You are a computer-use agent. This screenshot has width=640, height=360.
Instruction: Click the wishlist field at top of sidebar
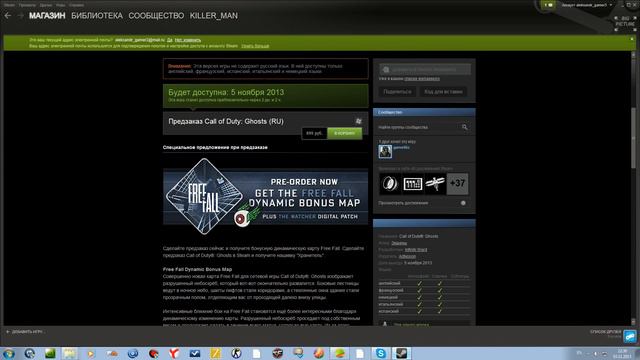[424, 69]
